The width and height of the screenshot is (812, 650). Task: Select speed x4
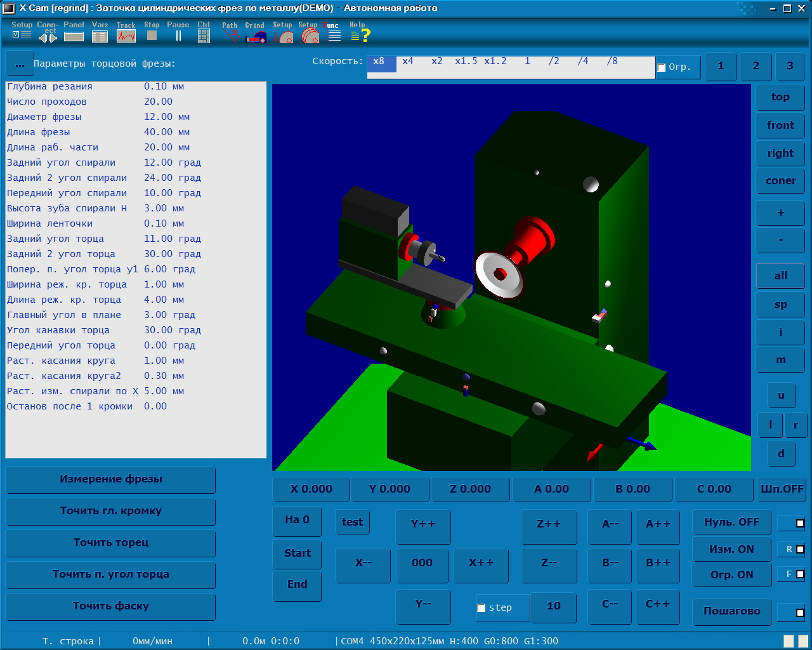pyautogui.click(x=408, y=62)
